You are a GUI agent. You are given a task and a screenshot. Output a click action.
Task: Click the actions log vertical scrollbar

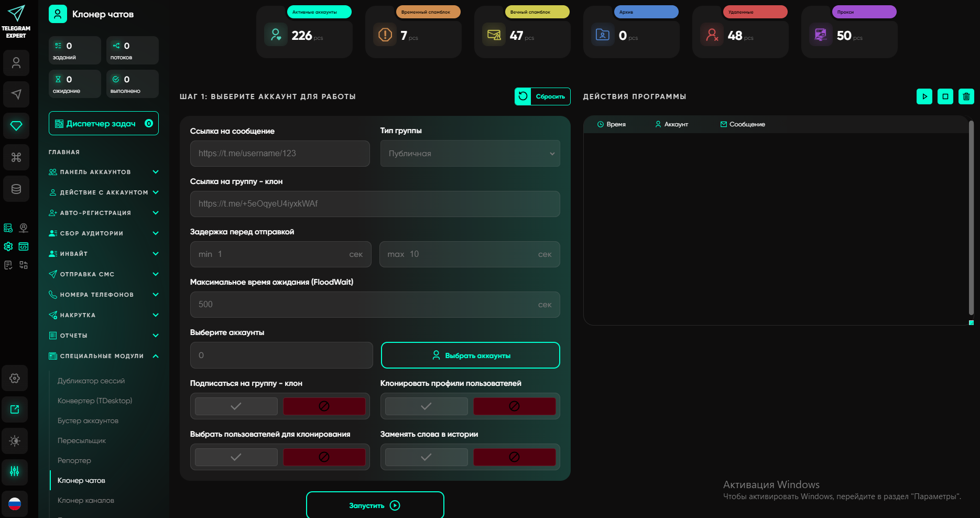971,218
